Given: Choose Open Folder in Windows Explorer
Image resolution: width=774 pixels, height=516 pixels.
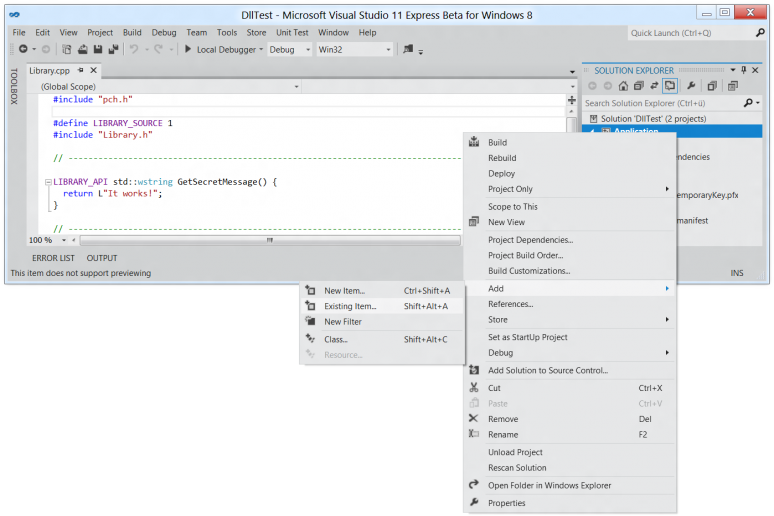Looking at the screenshot, I should pyautogui.click(x=570, y=485).
